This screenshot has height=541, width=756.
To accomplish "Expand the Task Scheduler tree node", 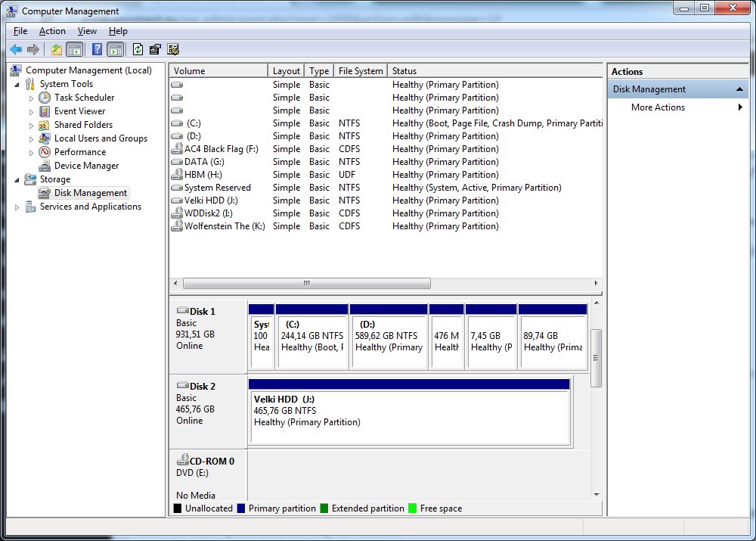I will click(x=31, y=98).
